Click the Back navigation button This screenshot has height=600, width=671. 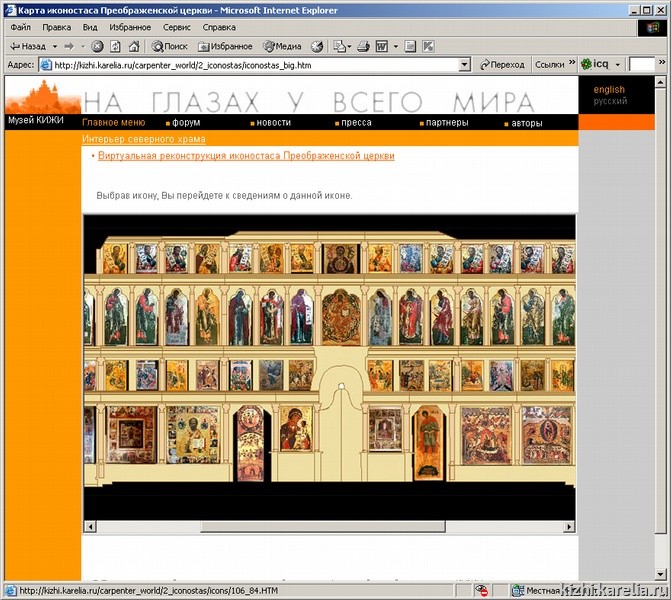point(27,46)
